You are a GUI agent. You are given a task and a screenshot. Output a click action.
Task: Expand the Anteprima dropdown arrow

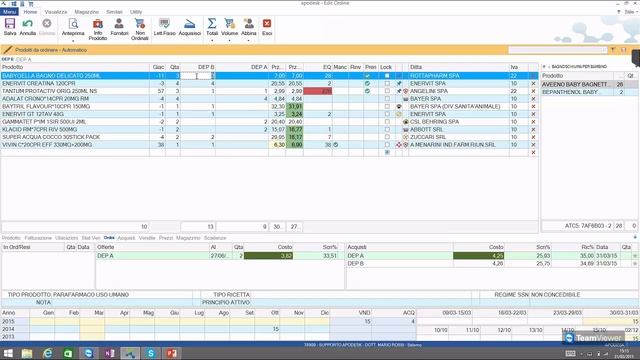[73, 40]
